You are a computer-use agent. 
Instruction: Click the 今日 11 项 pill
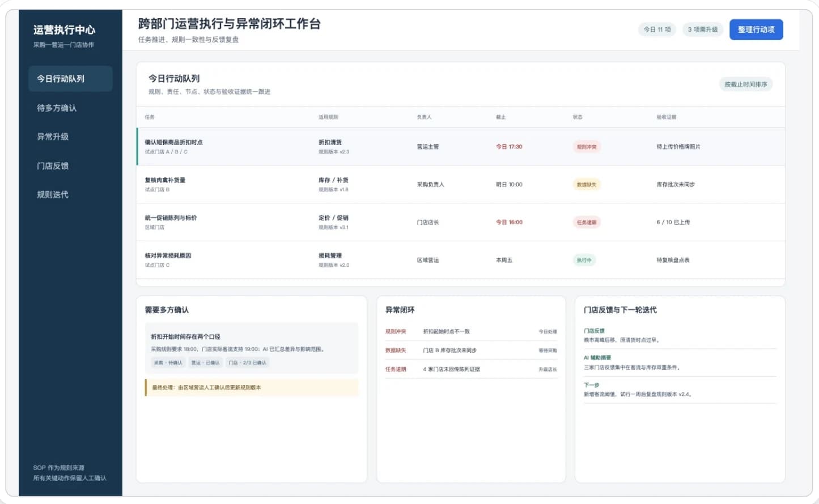point(657,29)
